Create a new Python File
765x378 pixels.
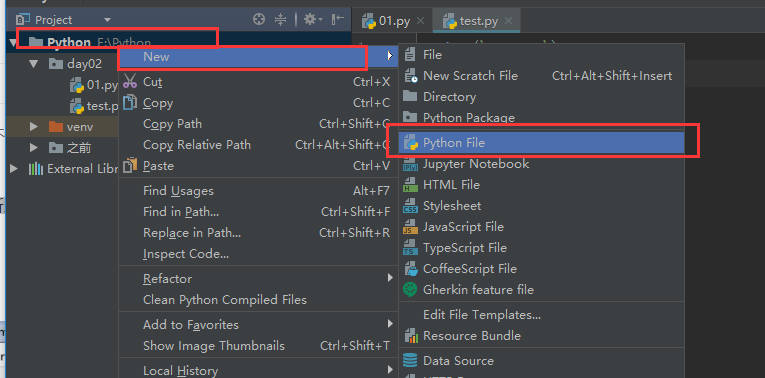tap(542, 143)
